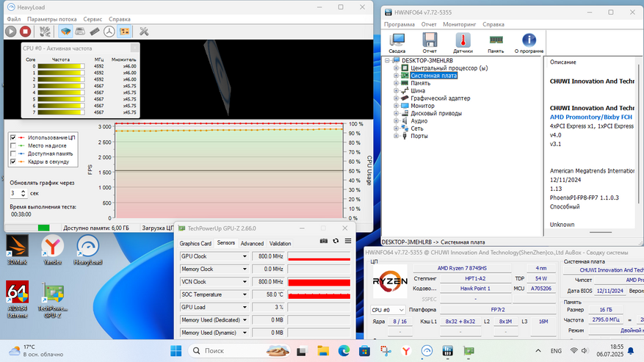Open HeavyLoad settings wrench icon
This screenshot has height=362, width=644.
coord(144,32)
